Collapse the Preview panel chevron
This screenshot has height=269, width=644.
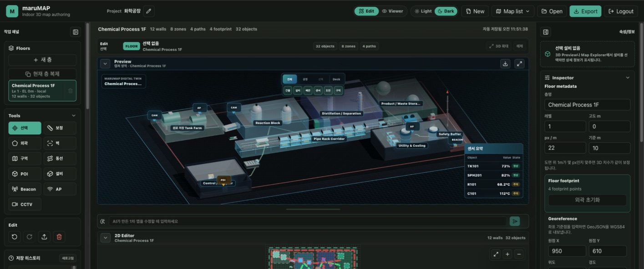pyautogui.click(x=105, y=64)
